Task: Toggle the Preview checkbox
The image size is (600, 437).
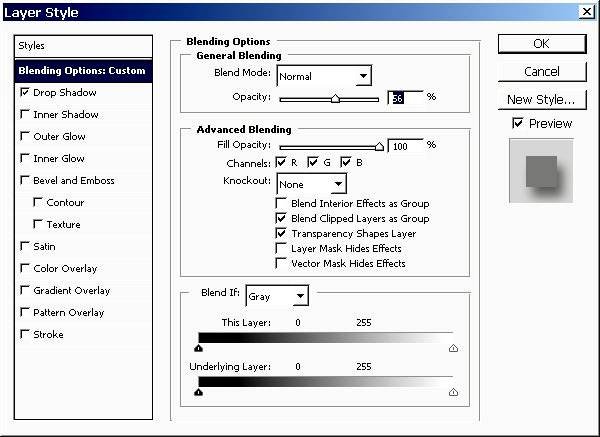Action: coord(517,123)
